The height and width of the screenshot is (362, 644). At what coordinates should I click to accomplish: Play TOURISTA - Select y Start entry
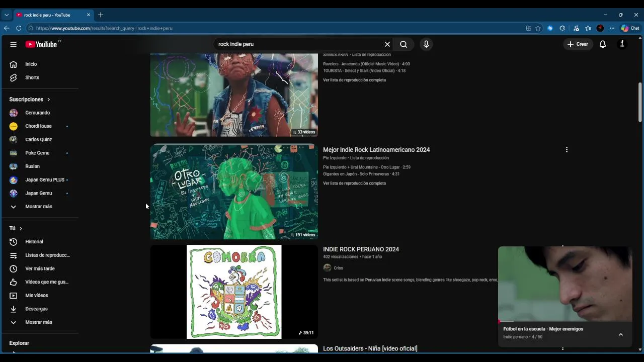364,71
